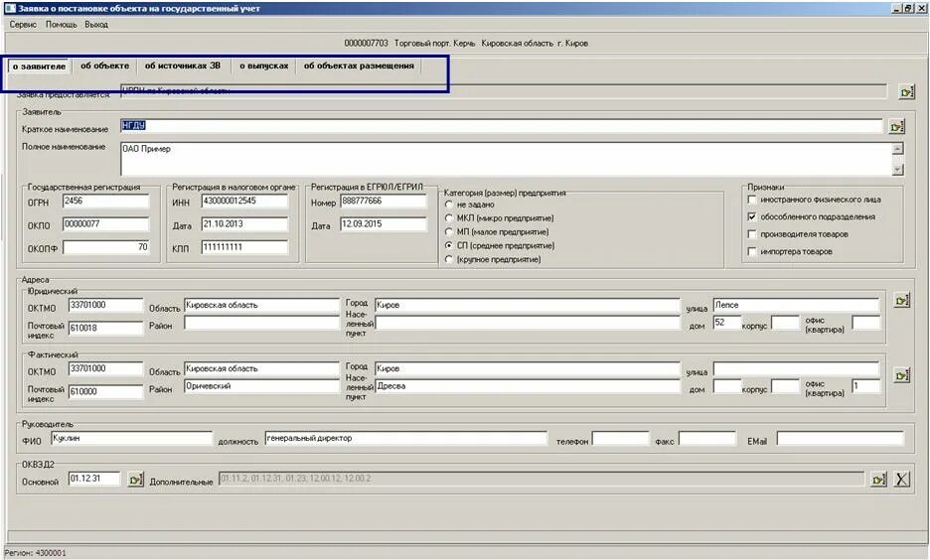Click the ОКПО input field
The image size is (930, 560).
(105, 224)
